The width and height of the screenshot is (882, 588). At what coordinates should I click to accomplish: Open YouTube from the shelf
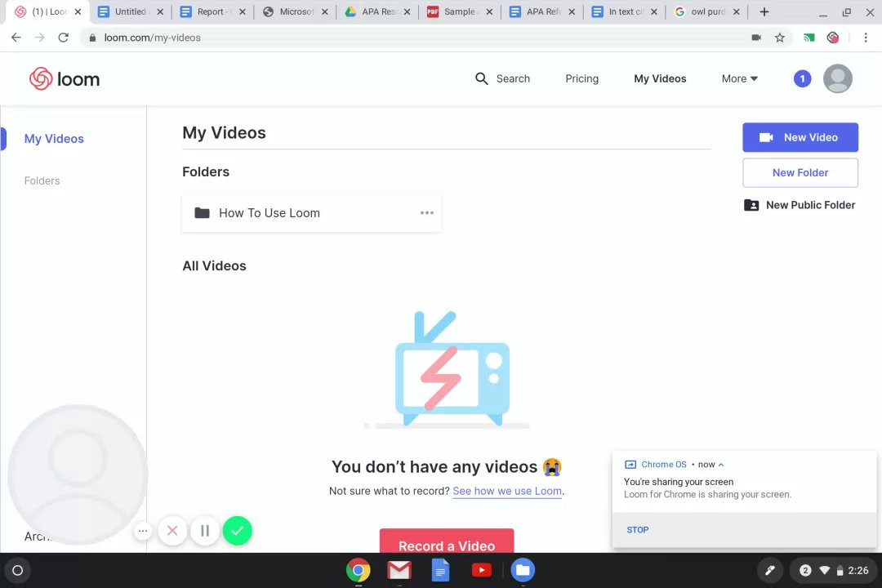(482, 571)
